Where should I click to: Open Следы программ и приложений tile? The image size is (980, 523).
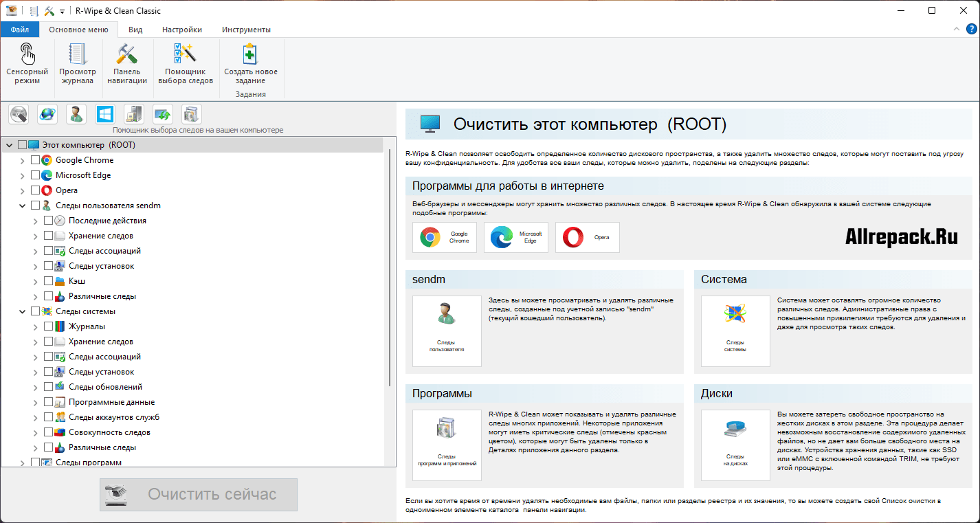(x=447, y=445)
